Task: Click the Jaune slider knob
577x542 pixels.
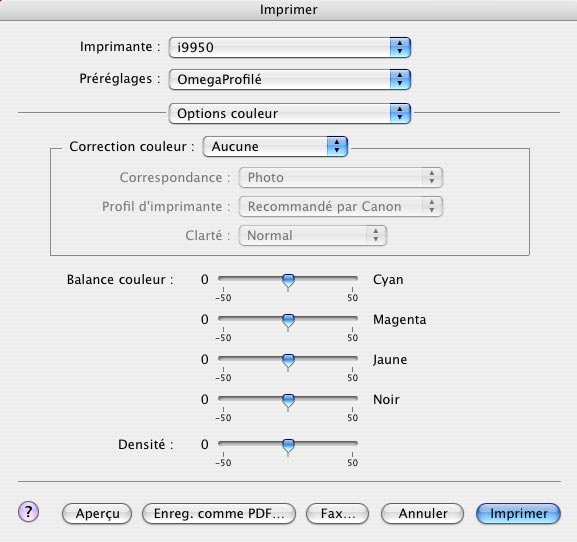Action: click(x=288, y=361)
